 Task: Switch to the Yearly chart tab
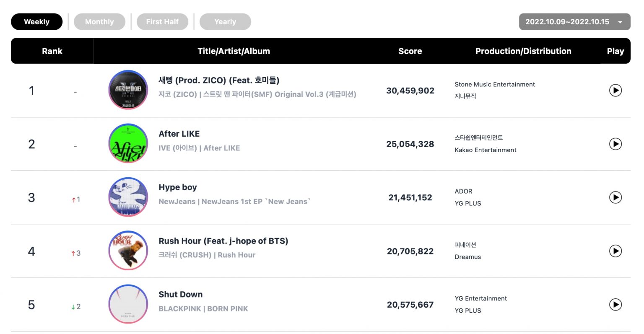[225, 22]
